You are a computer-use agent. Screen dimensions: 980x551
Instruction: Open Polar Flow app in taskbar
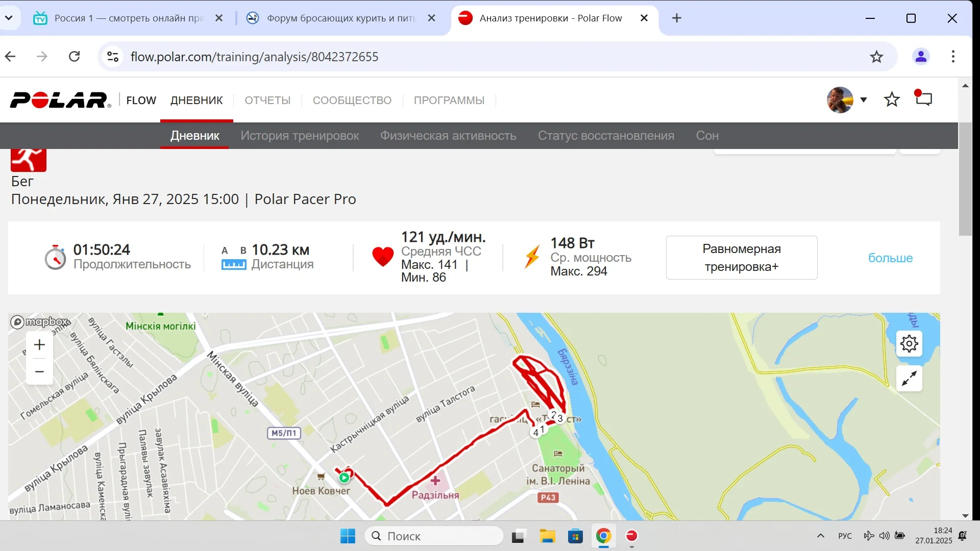point(631,536)
